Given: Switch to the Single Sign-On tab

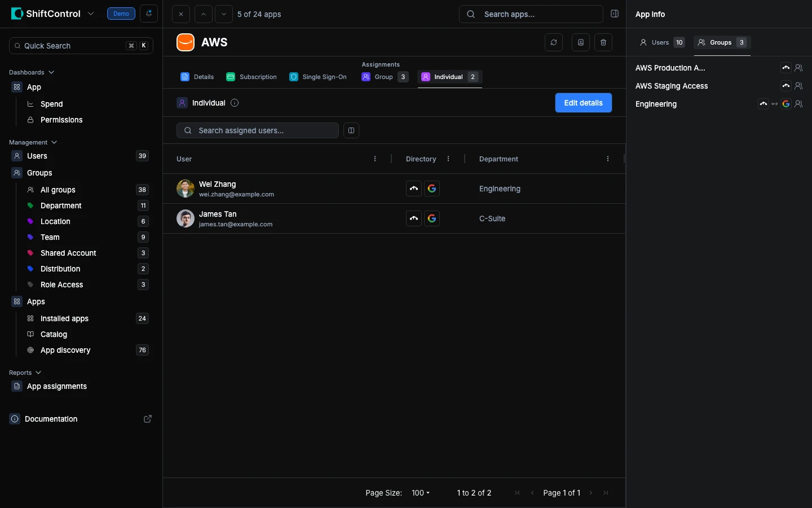Looking at the screenshot, I should [x=318, y=77].
